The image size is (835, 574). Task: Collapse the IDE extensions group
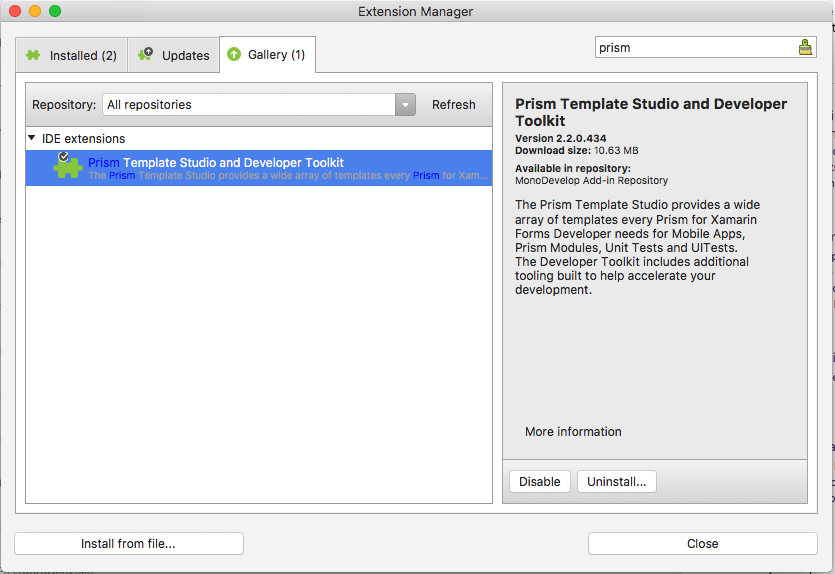point(31,138)
